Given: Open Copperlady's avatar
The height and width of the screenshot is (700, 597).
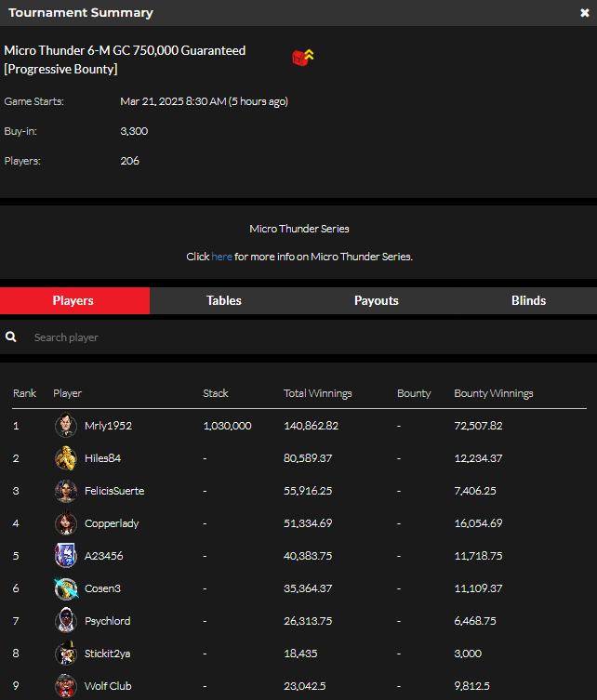Looking at the screenshot, I should 66,523.
